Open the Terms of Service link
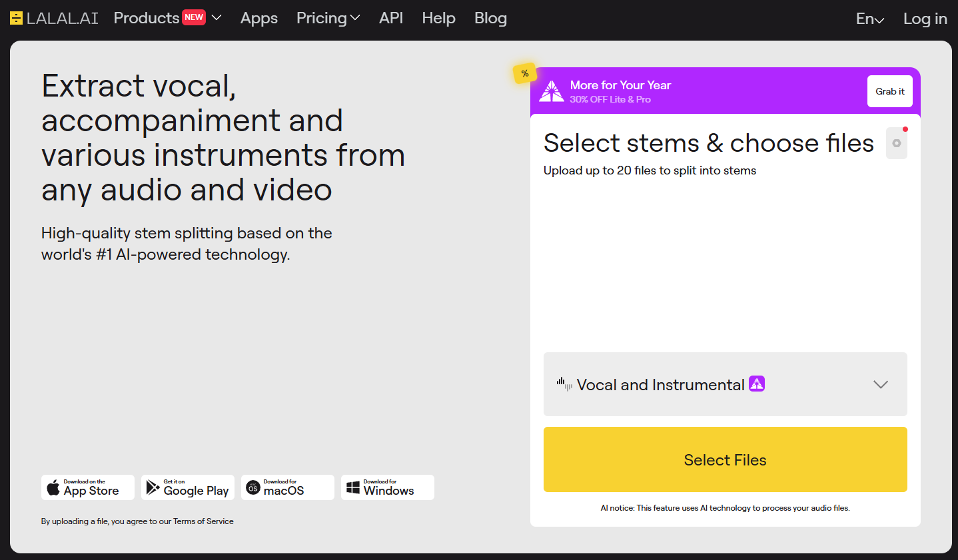 click(203, 521)
